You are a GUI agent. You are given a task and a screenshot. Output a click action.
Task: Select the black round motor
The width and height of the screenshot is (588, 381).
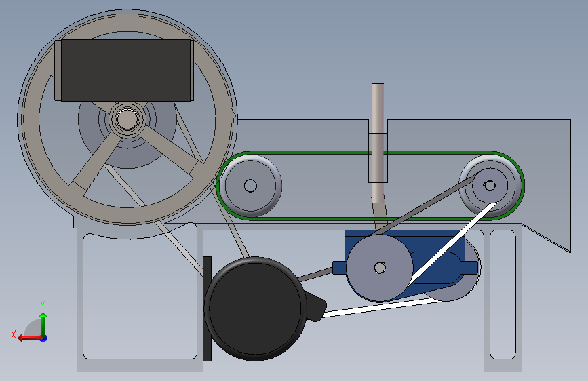point(254,308)
